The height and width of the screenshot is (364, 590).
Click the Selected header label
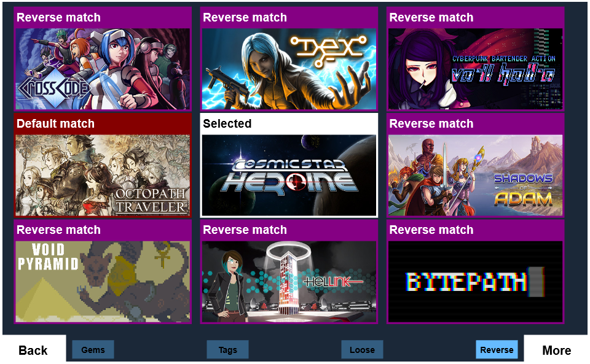[227, 123]
